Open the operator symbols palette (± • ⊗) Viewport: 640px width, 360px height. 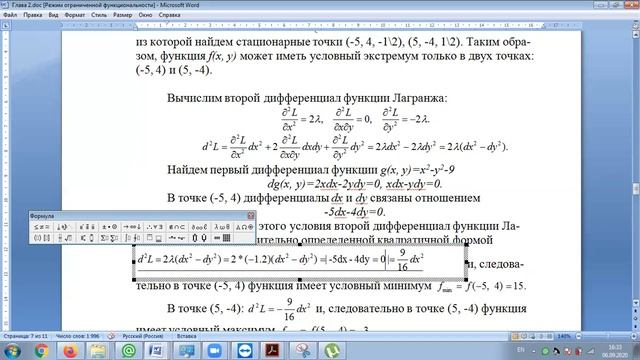click(110, 227)
